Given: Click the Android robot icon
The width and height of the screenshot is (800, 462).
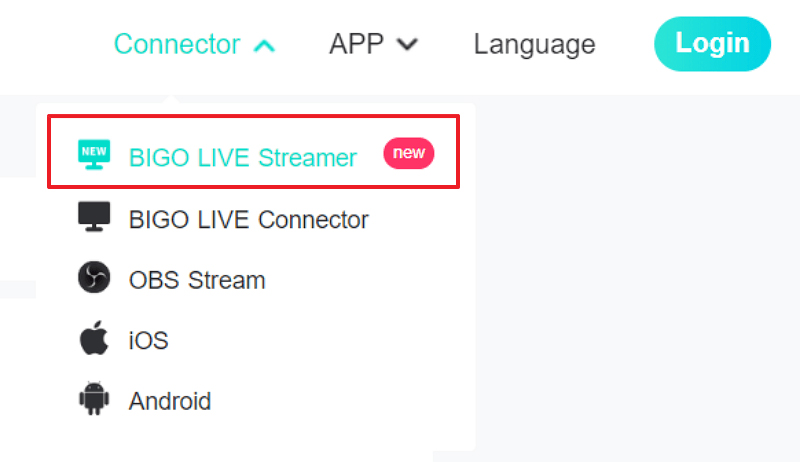Looking at the screenshot, I should coord(94,398).
